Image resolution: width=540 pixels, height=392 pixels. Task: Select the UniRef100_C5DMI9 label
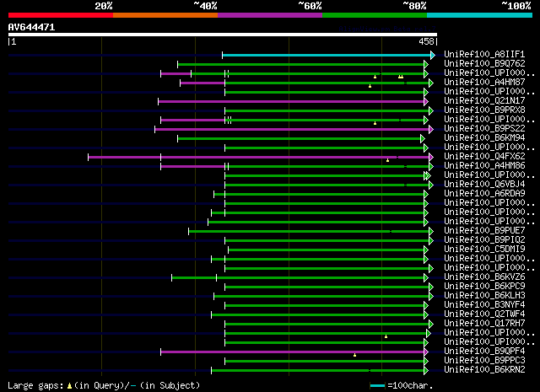pyautogui.click(x=484, y=249)
